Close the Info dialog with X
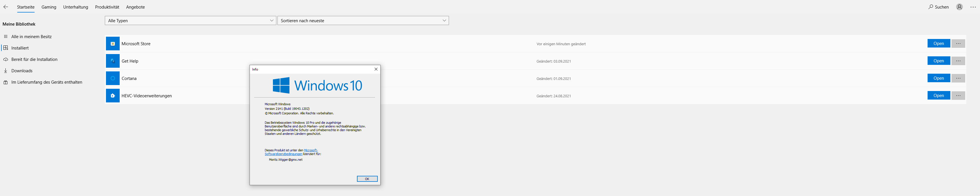980x196 pixels. click(x=376, y=69)
